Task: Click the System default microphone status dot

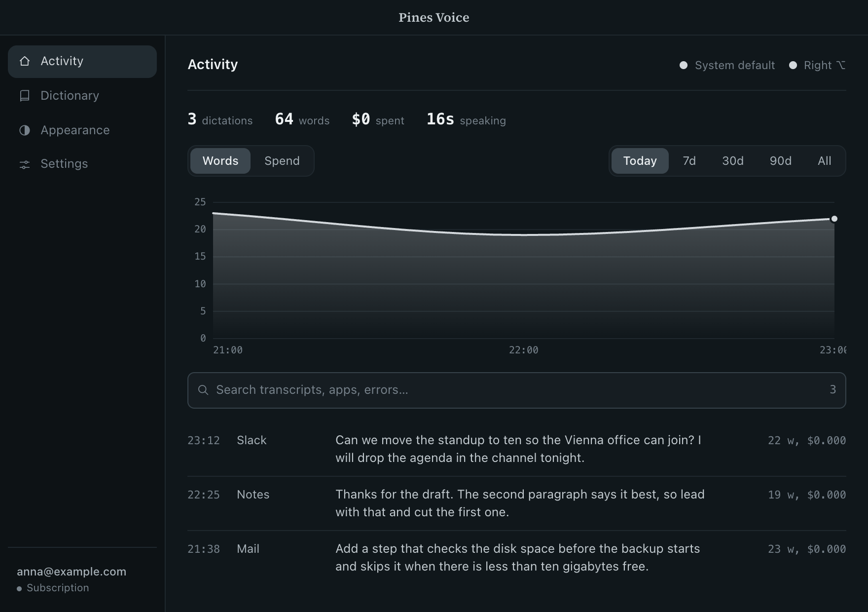Action: 684,65
